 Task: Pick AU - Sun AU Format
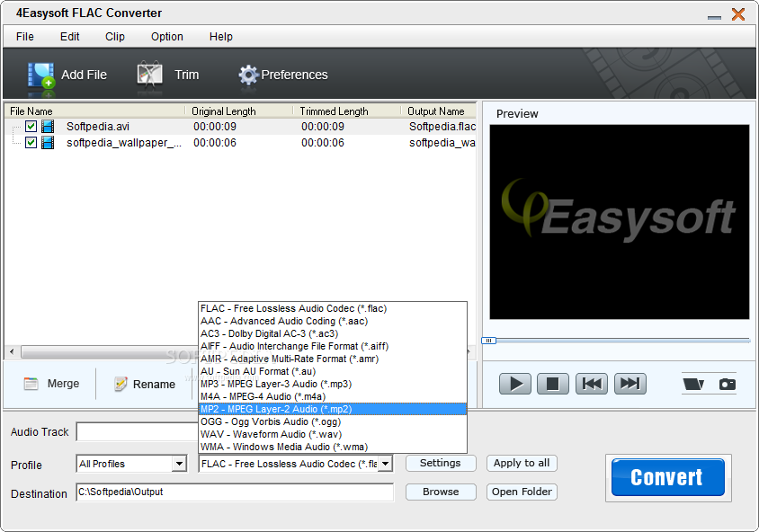tap(333, 371)
